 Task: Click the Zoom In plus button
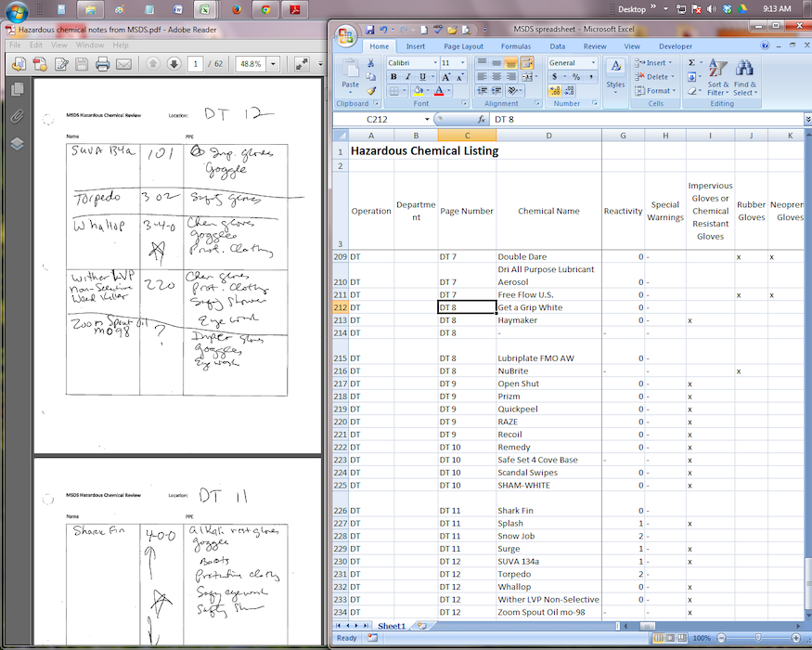tap(796, 638)
